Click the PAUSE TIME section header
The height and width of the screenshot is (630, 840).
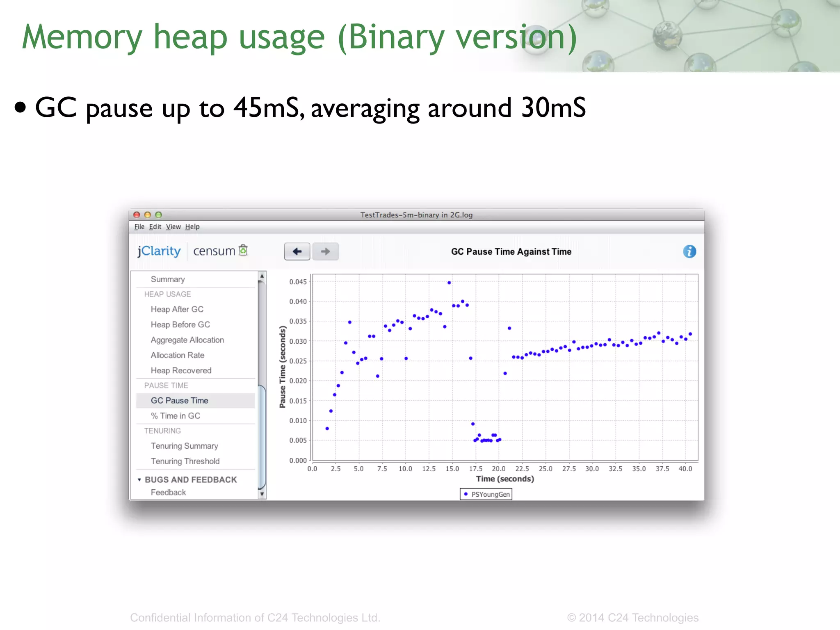pos(166,386)
